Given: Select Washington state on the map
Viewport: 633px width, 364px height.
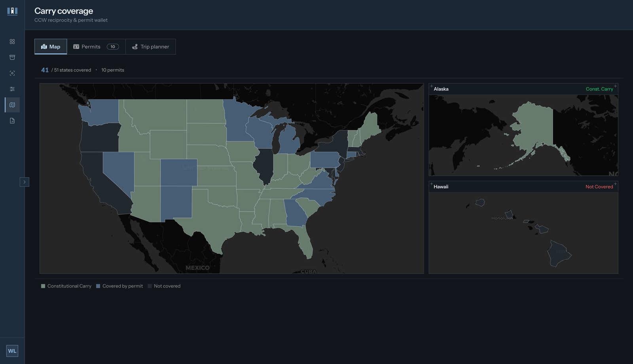Looking at the screenshot, I should pos(101,112).
